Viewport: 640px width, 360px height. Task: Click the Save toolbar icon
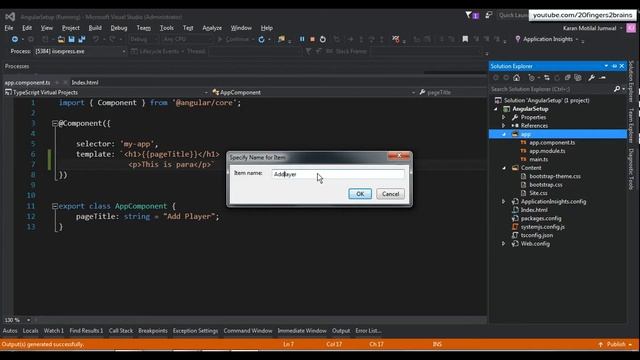(71, 39)
